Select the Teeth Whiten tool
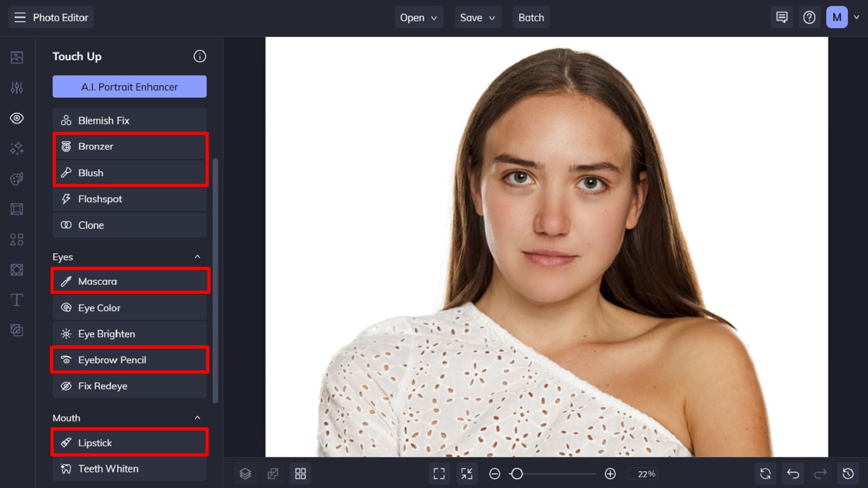The height and width of the screenshot is (488, 868). pos(129,468)
